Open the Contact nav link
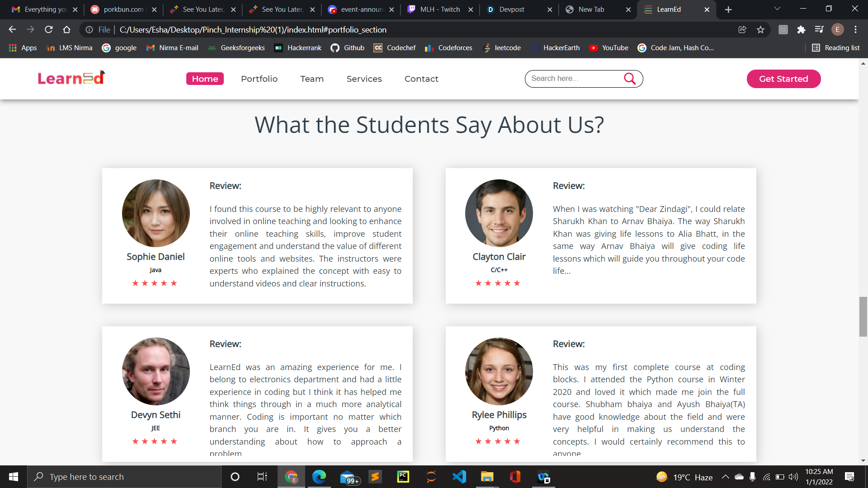Viewport: 868px width, 488px height. (x=421, y=79)
